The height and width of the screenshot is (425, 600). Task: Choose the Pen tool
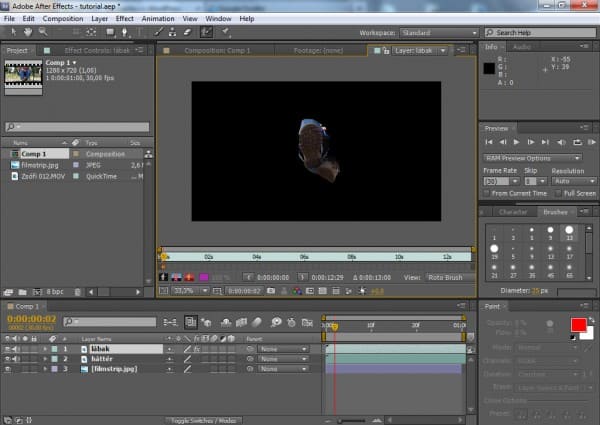(122, 33)
